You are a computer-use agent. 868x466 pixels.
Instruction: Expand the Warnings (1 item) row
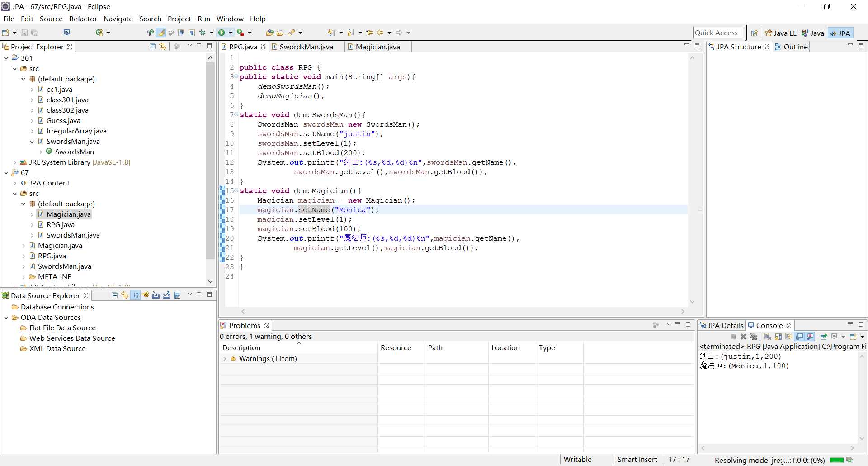(225, 358)
